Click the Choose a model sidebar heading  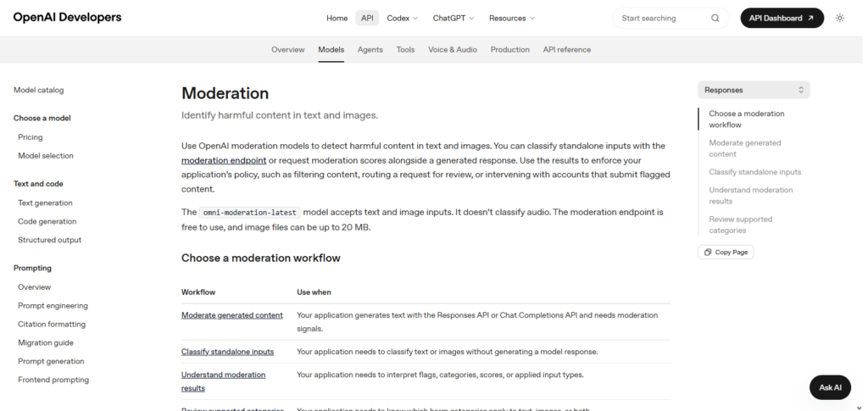click(42, 119)
